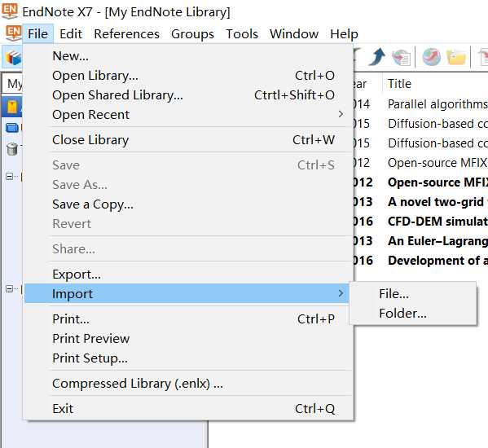488x448 pixels.
Task: Open the References menu
Action: click(126, 33)
